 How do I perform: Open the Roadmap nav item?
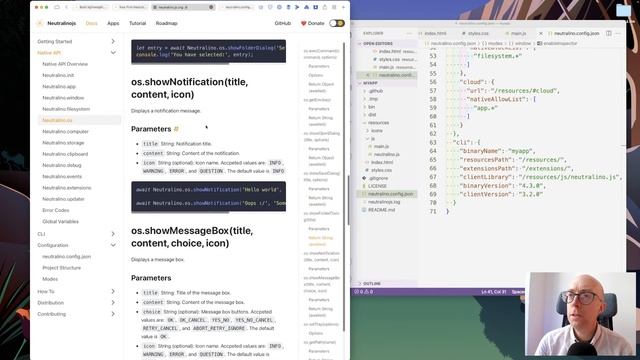pos(167,23)
